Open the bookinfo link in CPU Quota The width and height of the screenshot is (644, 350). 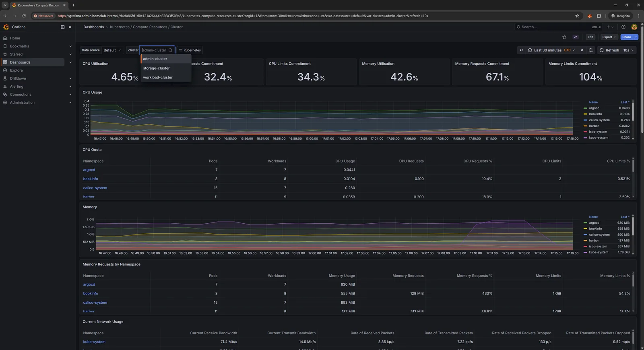tap(91, 179)
